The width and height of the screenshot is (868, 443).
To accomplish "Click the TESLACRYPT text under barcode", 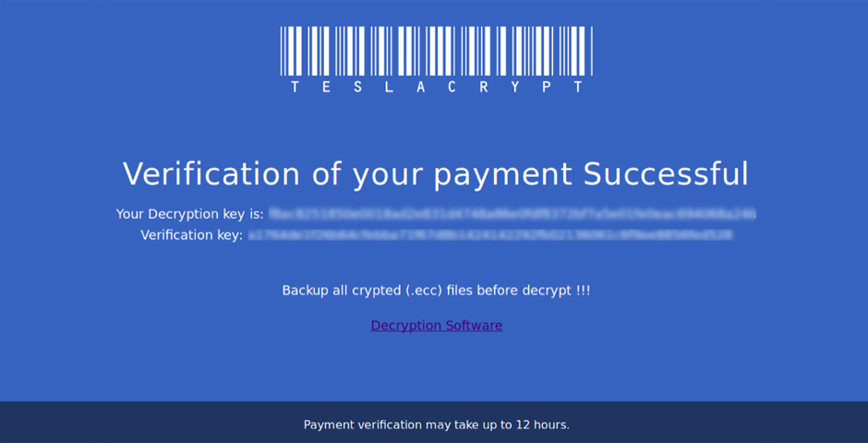I will [436, 87].
